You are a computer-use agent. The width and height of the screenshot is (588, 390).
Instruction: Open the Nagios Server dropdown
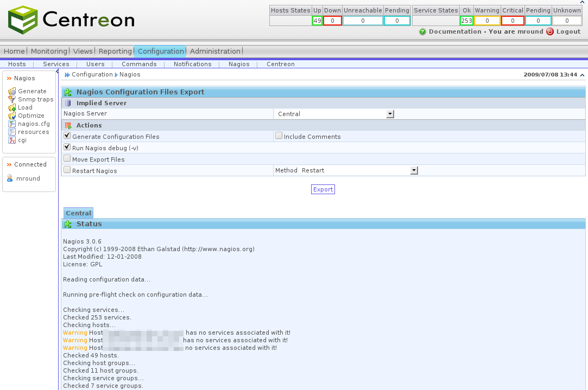pyautogui.click(x=390, y=114)
